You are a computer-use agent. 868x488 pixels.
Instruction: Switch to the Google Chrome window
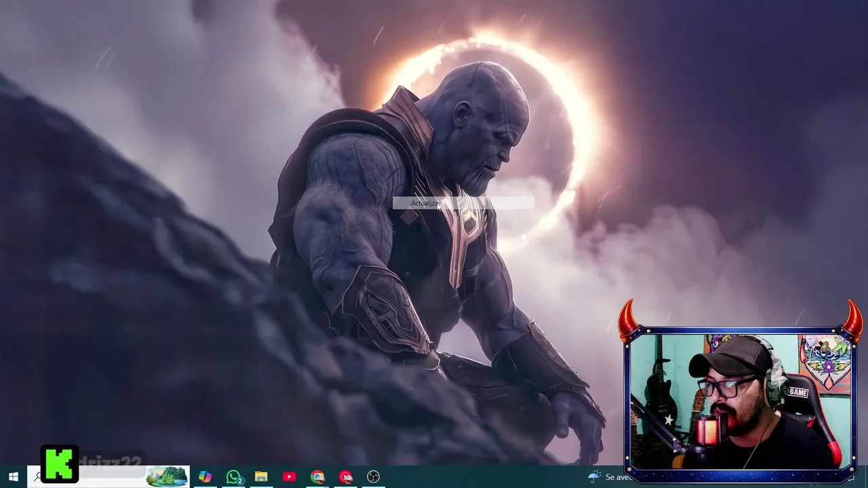[317, 477]
